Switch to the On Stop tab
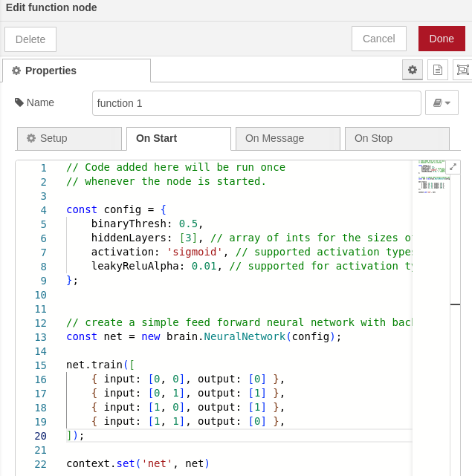Screen dimensions: 472x476 pyautogui.click(x=397, y=138)
